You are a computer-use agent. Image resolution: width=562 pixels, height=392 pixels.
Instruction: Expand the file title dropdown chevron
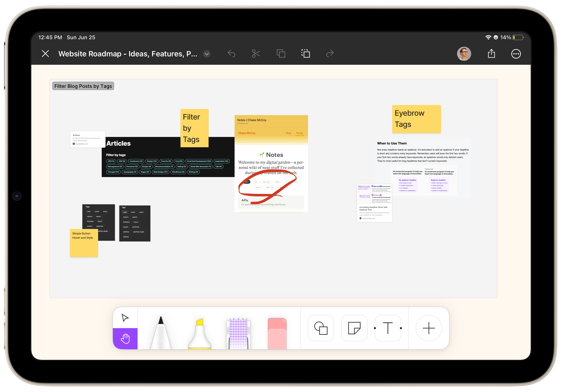(207, 54)
